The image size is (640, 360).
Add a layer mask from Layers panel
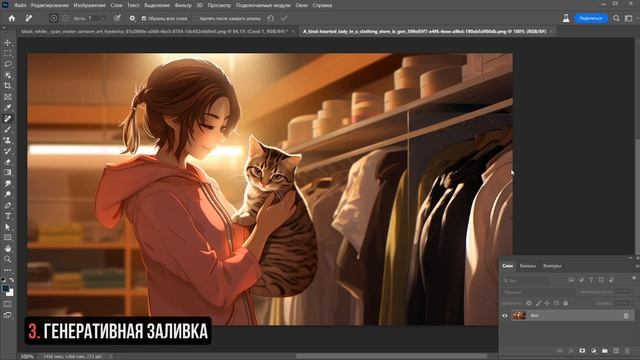coord(582,351)
